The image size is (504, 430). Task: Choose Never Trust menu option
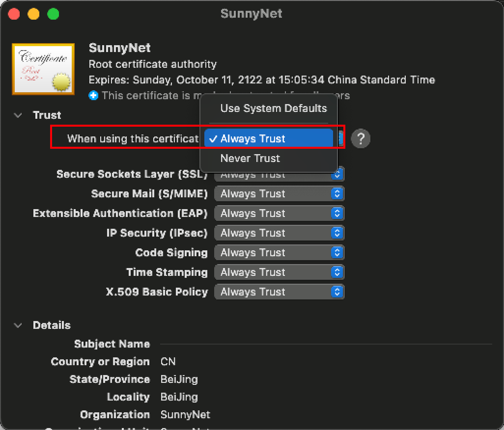pos(250,158)
